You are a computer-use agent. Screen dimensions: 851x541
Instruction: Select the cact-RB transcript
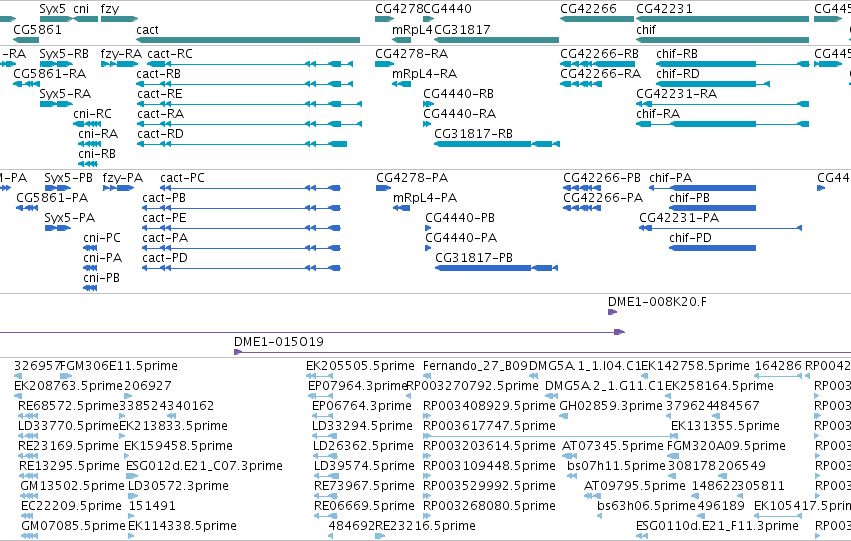[x=158, y=74]
